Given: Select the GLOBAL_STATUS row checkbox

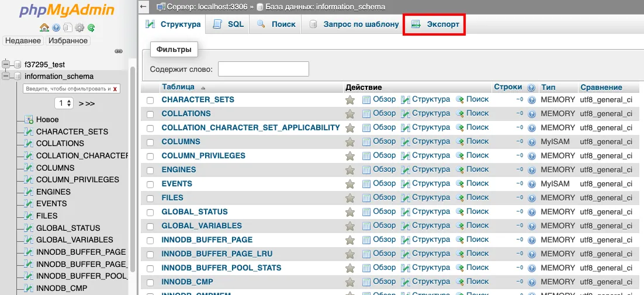Looking at the screenshot, I should tap(150, 213).
